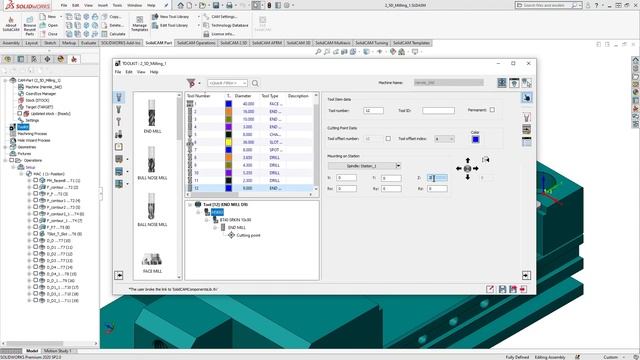Open ToolKit Edit menu
This screenshot has width=640, height=360.
click(x=129, y=72)
